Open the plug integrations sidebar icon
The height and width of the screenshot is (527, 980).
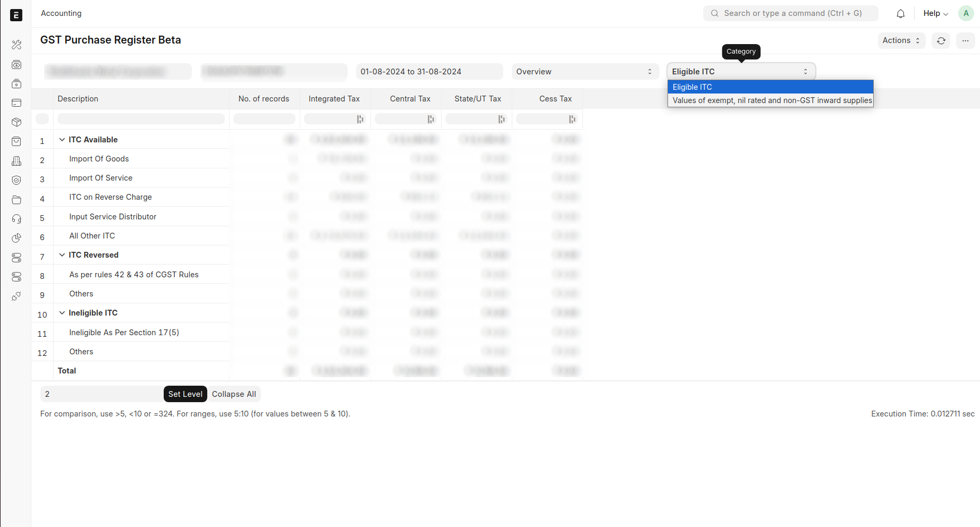pyautogui.click(x=16, y=296)
